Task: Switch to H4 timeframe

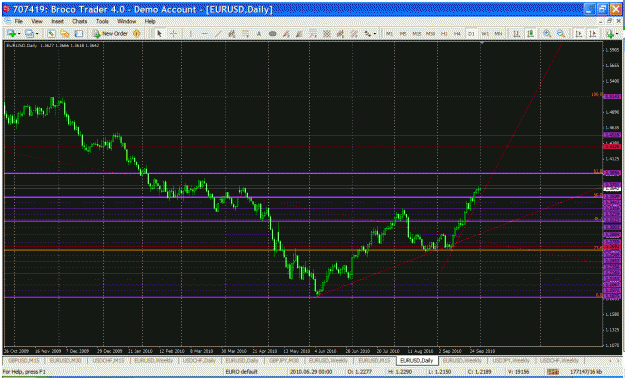Action: (458, 34)
